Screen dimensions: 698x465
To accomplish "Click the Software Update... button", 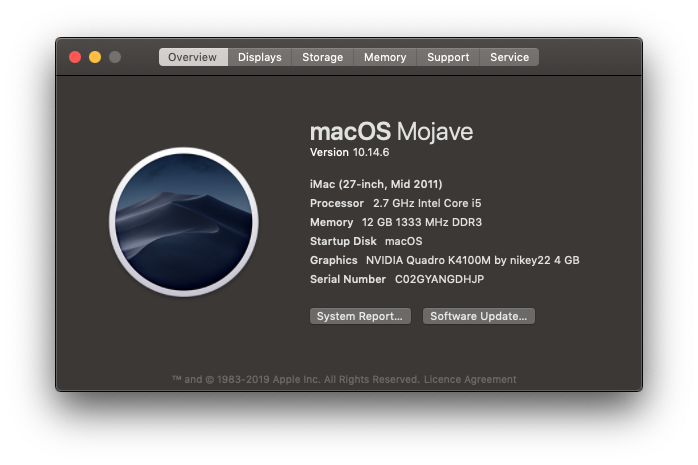I will (479, 316).
